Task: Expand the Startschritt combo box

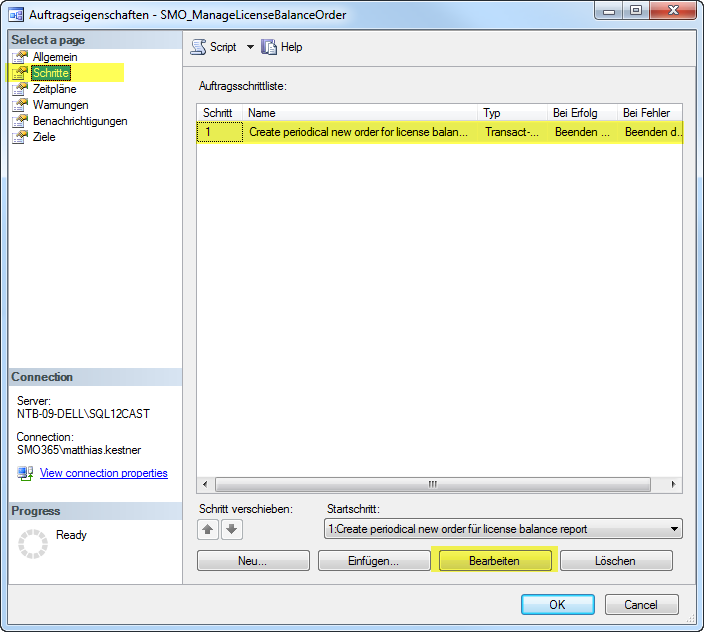Action: pyautogui.click(x=674, y=529)
